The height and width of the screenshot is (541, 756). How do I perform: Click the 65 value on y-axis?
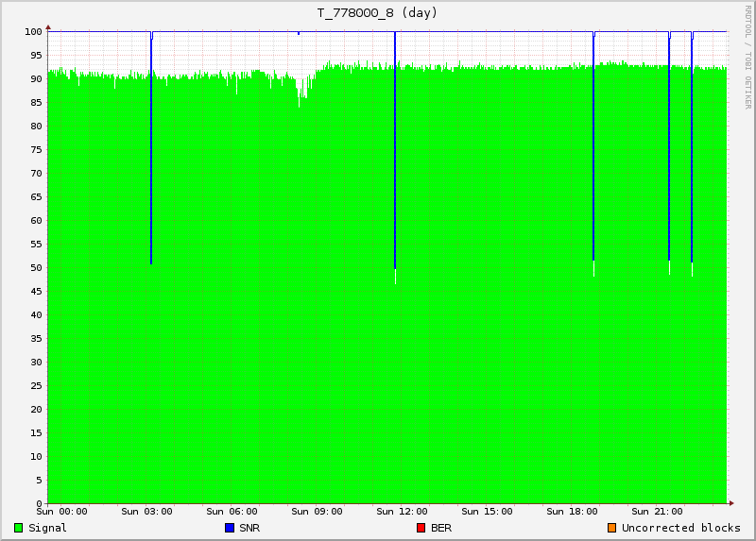[36, 197]
